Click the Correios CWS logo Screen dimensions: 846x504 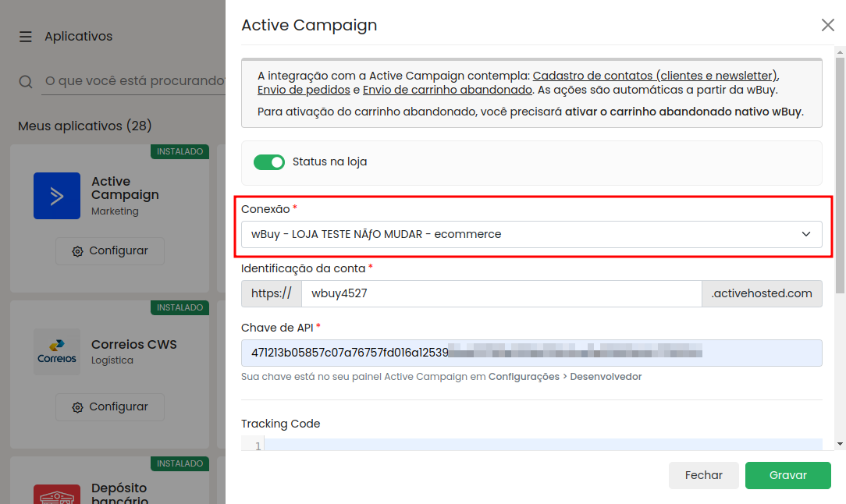click(57, 352)
